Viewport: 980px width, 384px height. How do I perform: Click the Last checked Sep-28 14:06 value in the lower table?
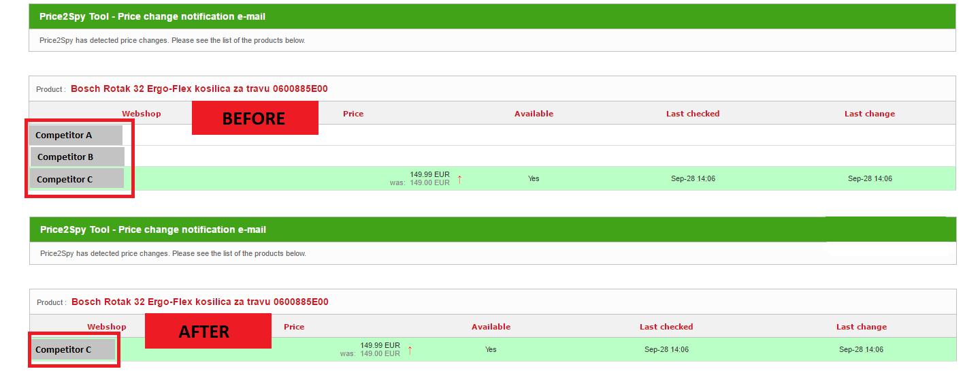[666, 349]
